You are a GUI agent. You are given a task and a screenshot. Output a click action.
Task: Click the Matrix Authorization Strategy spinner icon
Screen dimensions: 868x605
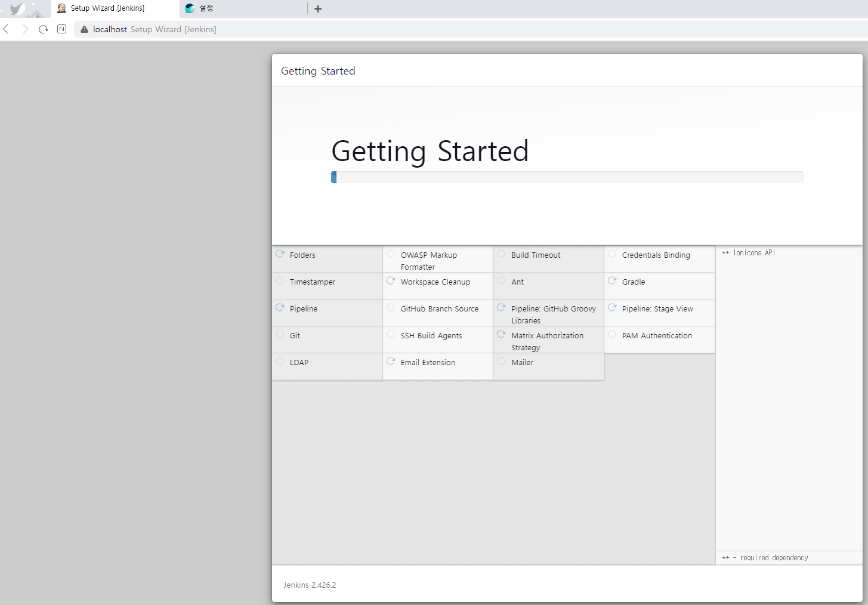pos(501,334)
